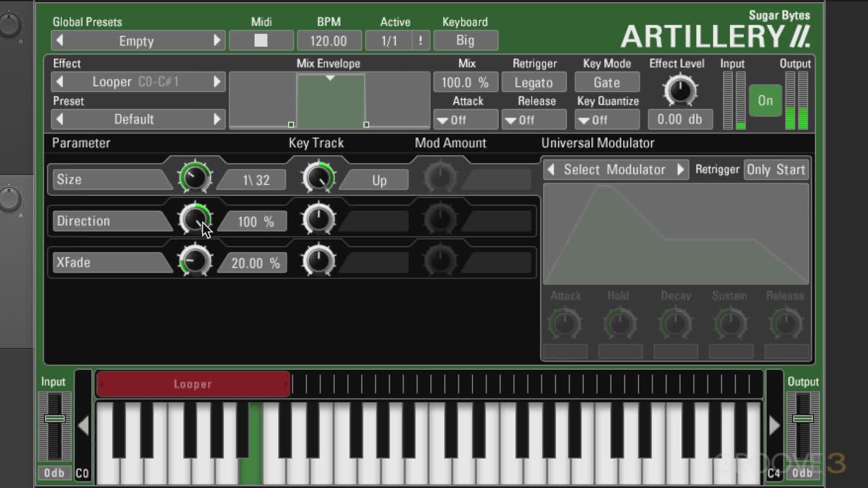
Task: Click Mix Envelope right square handle
Action: pyautogui.click(x=366, y=125)
